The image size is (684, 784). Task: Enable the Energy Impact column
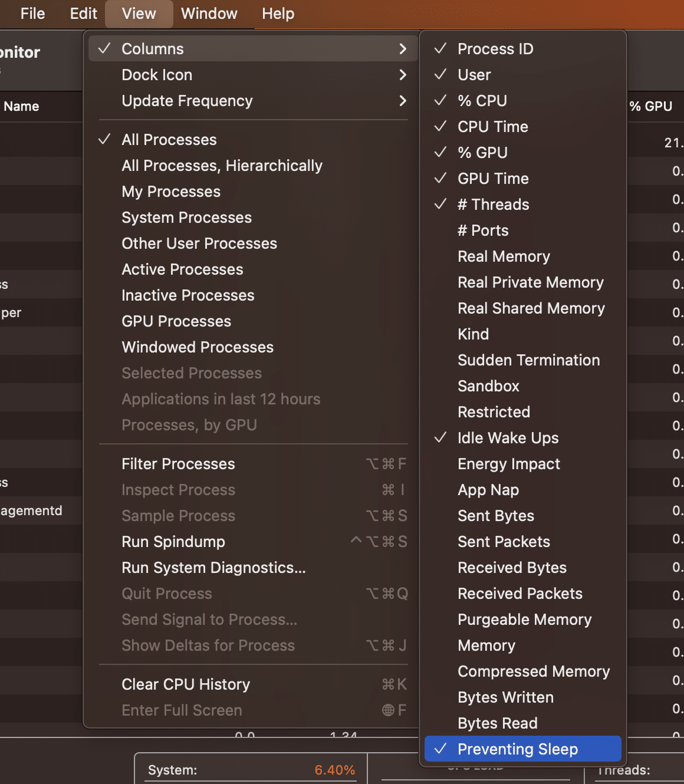[x=522, y=464]
